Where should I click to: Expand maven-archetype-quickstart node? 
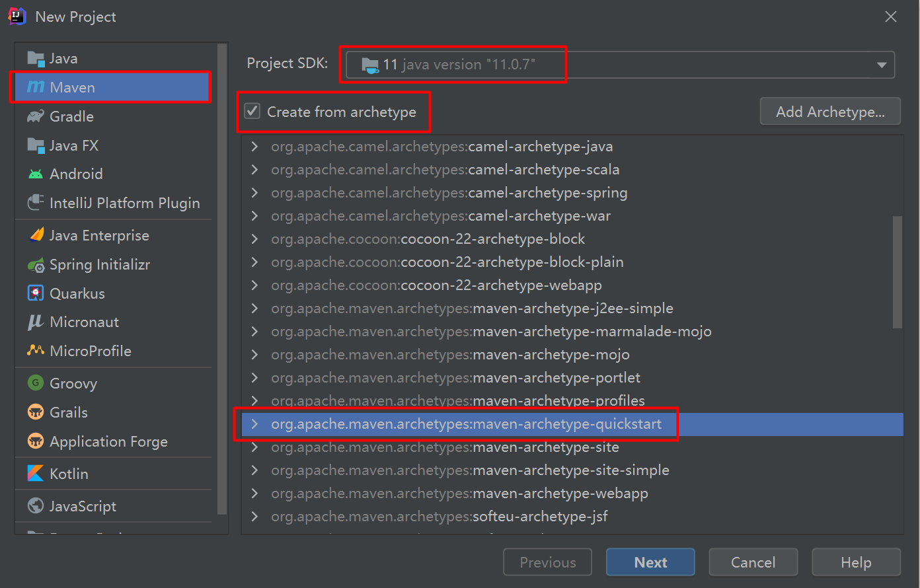point(255,424)
